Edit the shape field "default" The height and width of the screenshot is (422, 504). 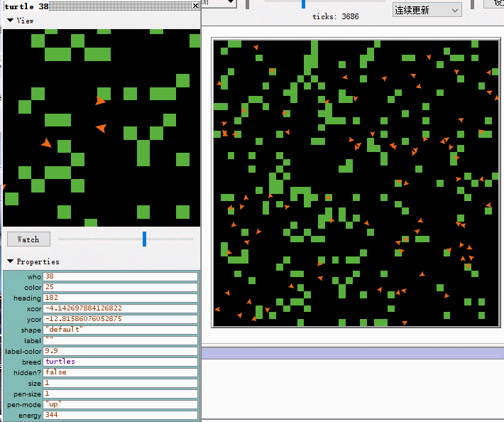(120, 330)
